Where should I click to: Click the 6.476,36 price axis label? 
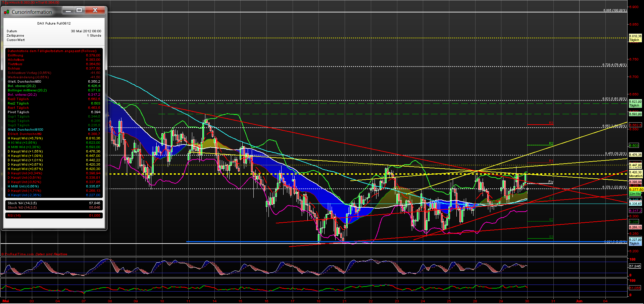point(635,155)
